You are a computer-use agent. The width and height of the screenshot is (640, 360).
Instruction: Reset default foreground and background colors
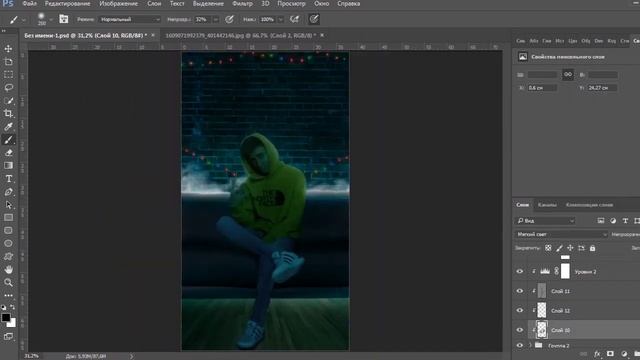[x=4, y=307]
